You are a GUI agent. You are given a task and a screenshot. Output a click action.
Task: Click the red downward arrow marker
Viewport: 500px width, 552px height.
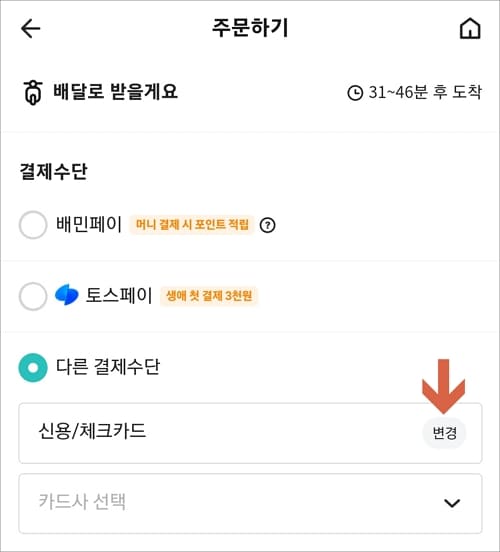click(x=444, y=386)
